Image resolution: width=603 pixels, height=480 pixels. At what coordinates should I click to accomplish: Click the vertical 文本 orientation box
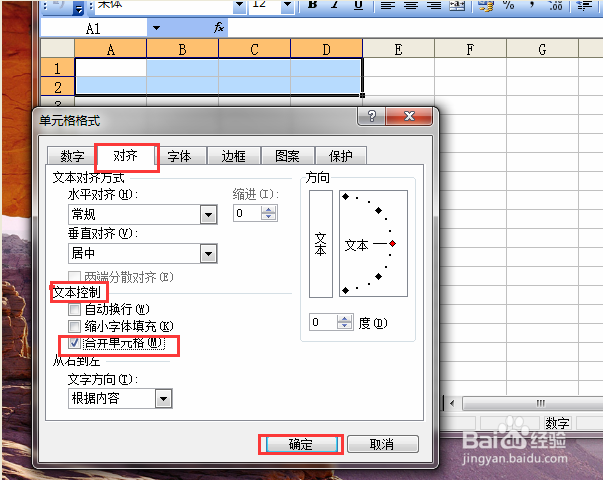pyautogui.click(x=321, y=244)
